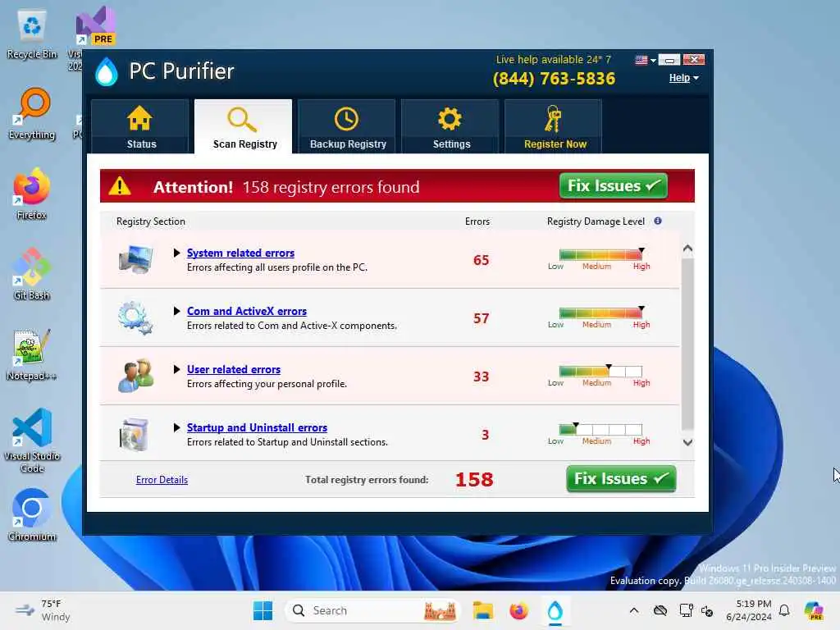This screenshot has width=840, height=630.
Task: Open File Explorer from taskbar
Action: 482,610
